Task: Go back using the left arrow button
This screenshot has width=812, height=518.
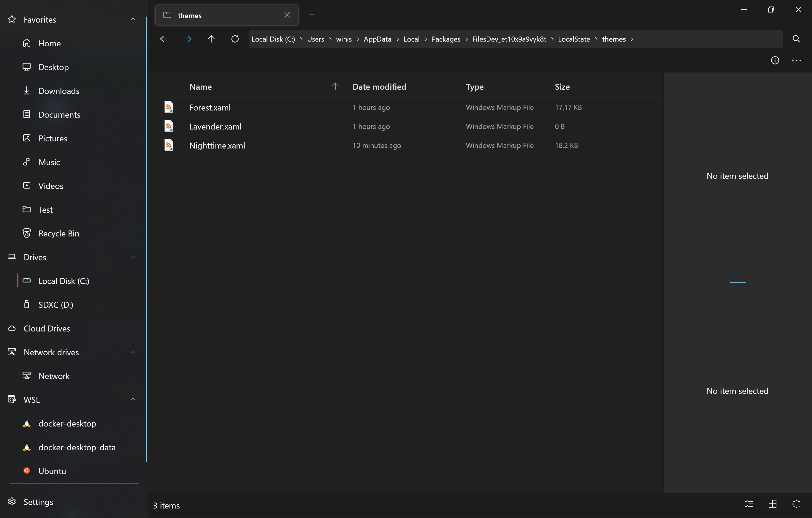Action: click(164, 39)
